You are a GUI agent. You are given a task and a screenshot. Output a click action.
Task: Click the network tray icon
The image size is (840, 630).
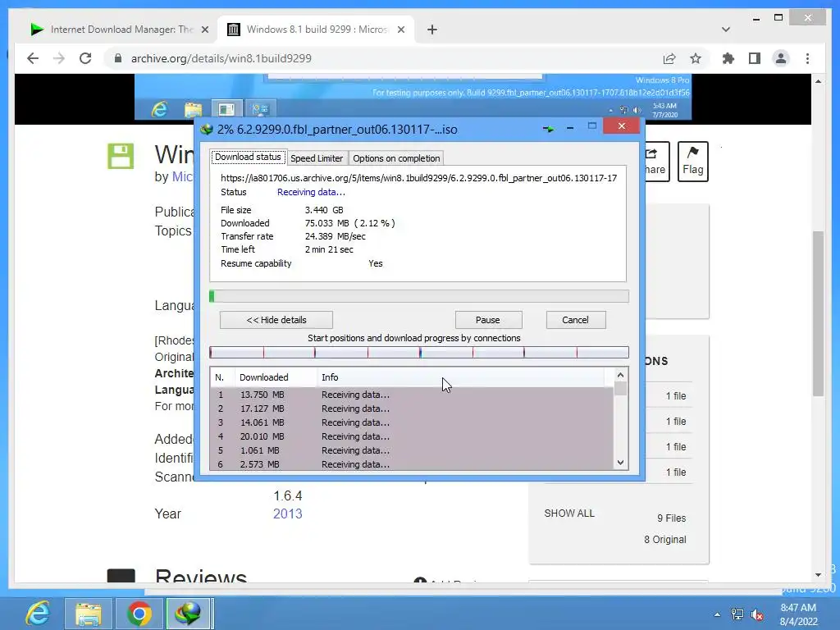pyautogui.click(x=737, y=614)
